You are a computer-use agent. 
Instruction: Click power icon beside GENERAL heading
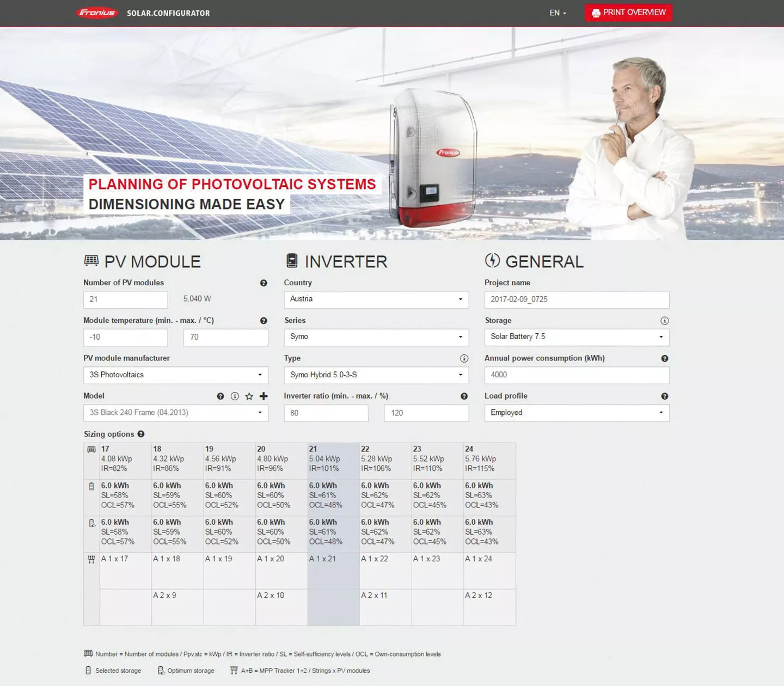492,260
